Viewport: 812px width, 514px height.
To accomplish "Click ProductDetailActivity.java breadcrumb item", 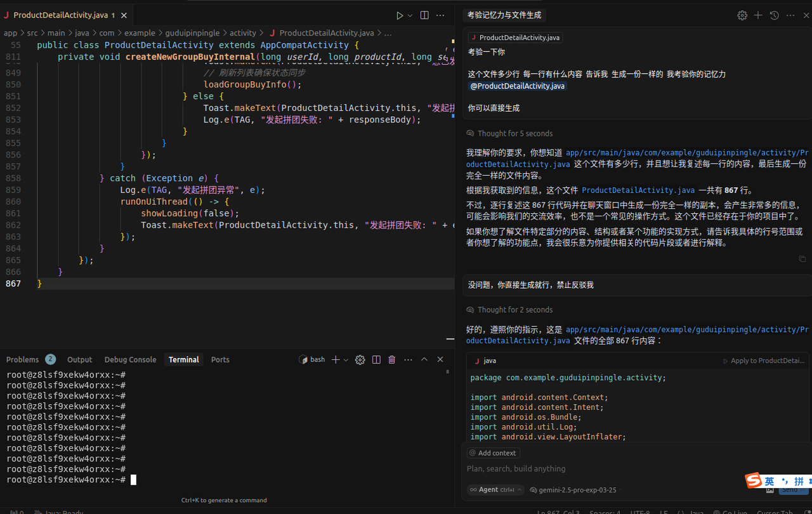I will [x=322, y=33].
